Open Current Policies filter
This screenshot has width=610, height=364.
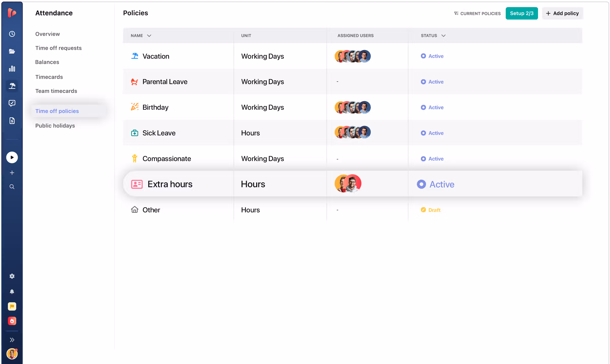click(x=477, y=13)
